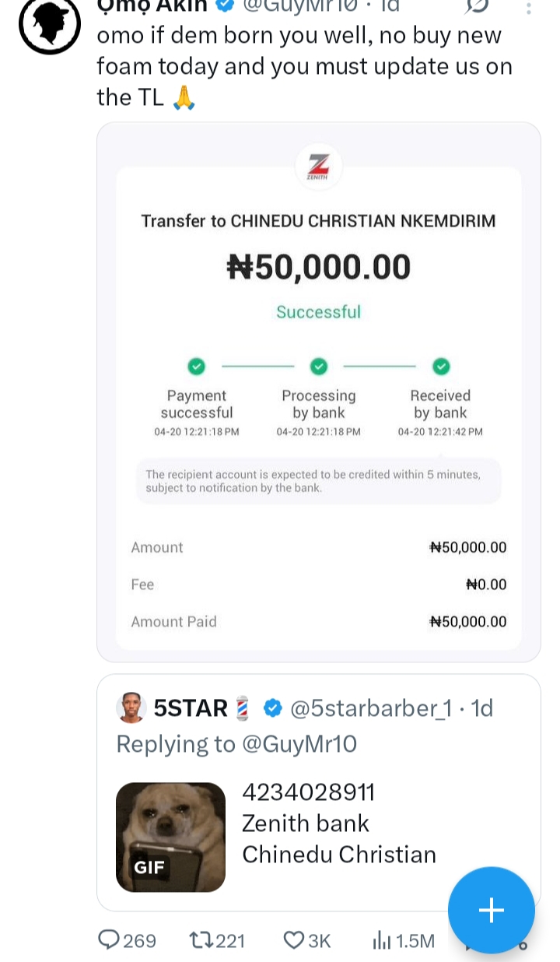The image size is (560, 962).
Task: Tap the tweet text about new foam
Action: click(304, 66)
